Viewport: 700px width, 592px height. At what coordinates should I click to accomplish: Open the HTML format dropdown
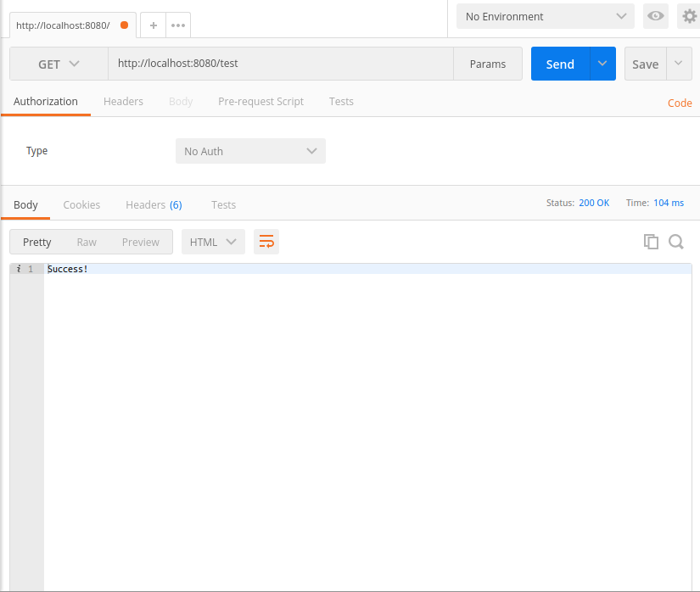tap(213, 242)
